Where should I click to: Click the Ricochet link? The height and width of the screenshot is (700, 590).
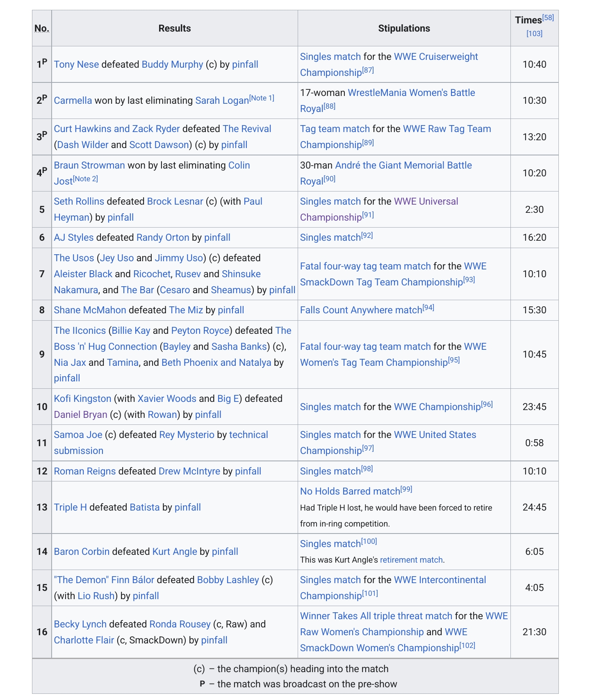[x=152, y=274]
